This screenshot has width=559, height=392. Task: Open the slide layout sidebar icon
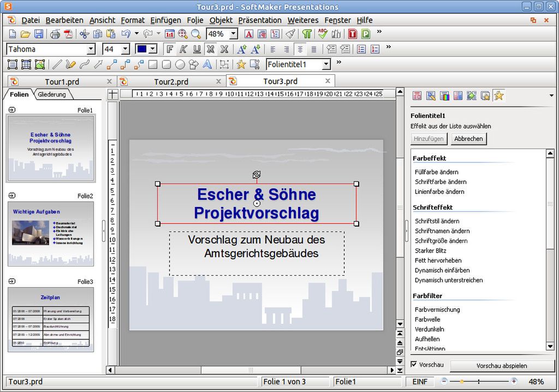417,96
